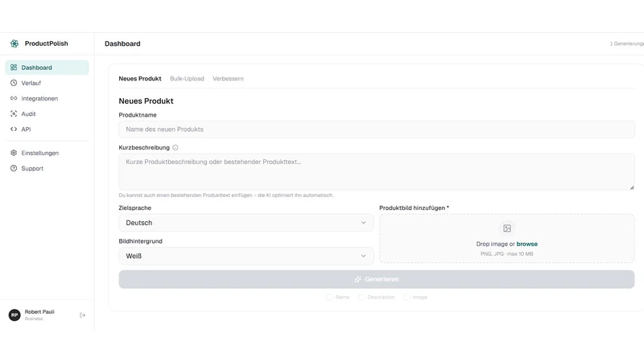Go to Integrationen in sidebar
Screen dimensions: 644x362
(x=47, y=98)
